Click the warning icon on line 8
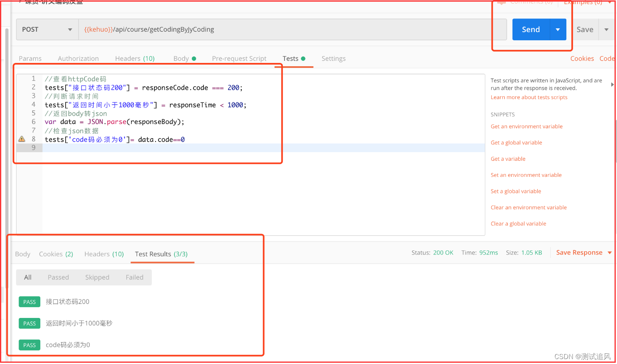 [x=22, y=139]
